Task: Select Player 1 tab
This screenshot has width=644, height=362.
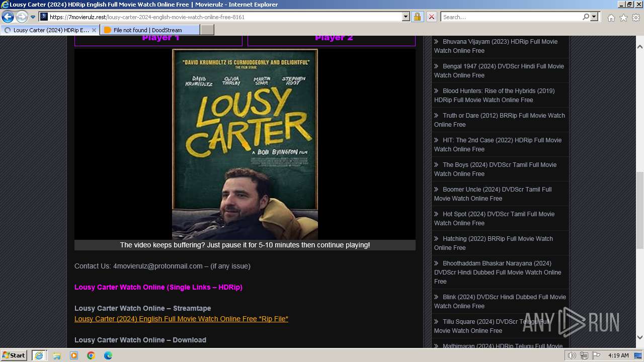Action: 158,40
